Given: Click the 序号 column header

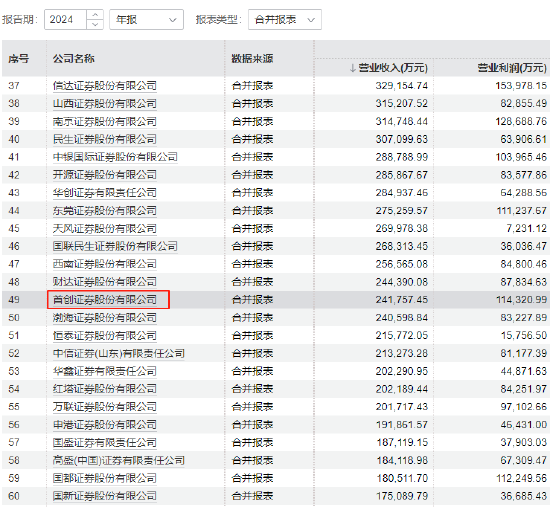Looking at the screenshot, I should coord(19,58).
